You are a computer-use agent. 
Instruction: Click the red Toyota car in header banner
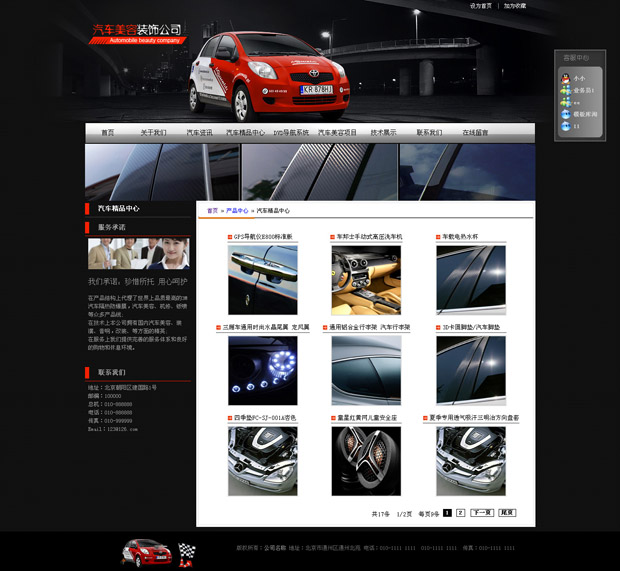269,77
